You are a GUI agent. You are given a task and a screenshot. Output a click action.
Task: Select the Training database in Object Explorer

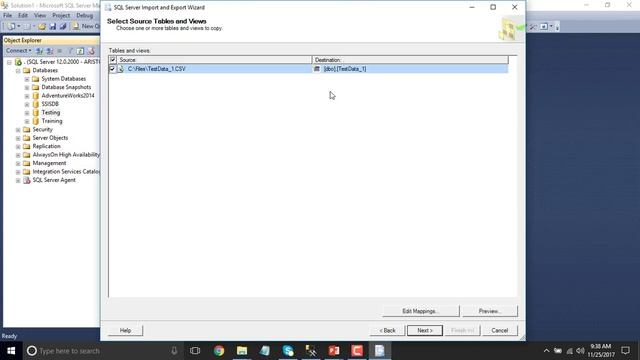point(52,121)
